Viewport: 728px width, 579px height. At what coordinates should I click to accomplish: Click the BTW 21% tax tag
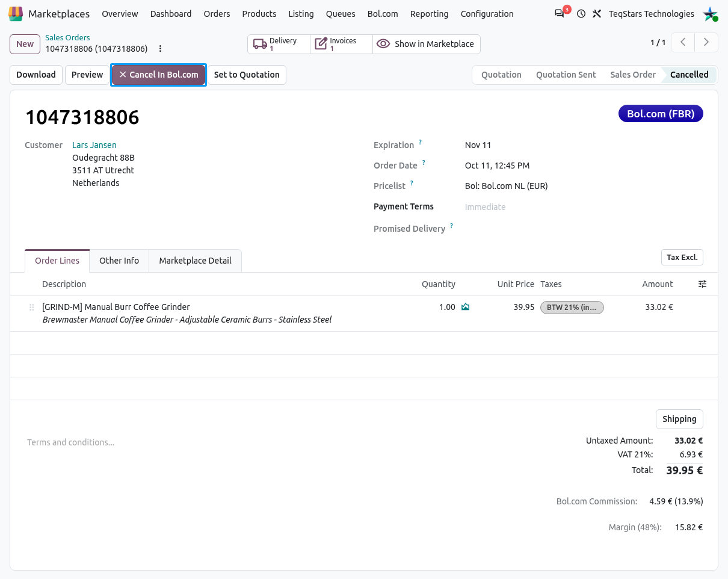coord(572,308)
